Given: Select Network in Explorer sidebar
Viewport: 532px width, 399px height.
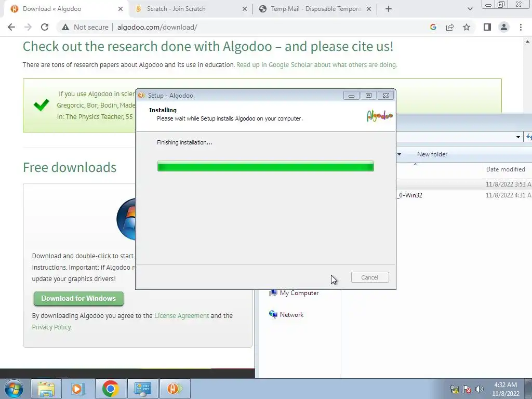Looking at the screenshot, I should [x=286, y=314].
